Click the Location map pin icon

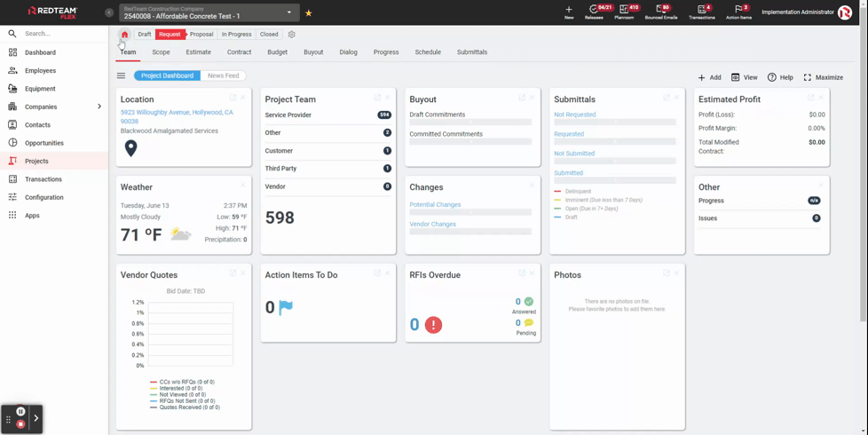pos(130,148)
